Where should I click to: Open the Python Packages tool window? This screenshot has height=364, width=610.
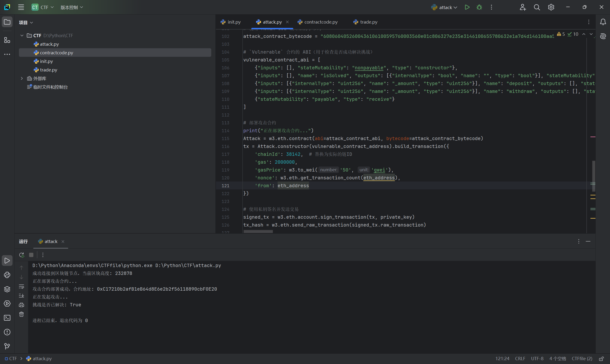pos(7,289)
